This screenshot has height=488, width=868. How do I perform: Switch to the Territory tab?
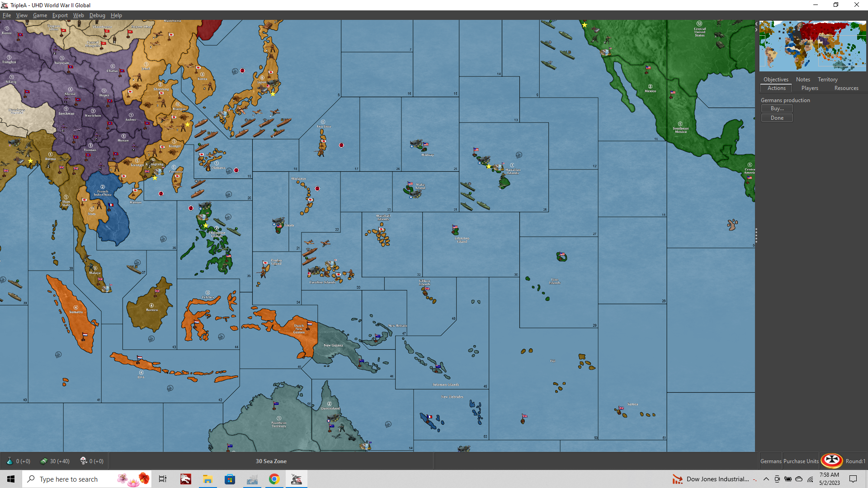[x=827, y=79]
